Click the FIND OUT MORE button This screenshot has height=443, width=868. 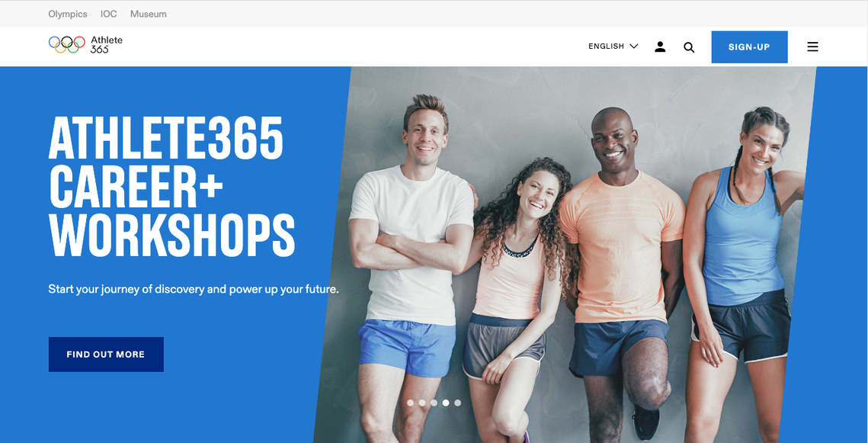pos(106,355)
